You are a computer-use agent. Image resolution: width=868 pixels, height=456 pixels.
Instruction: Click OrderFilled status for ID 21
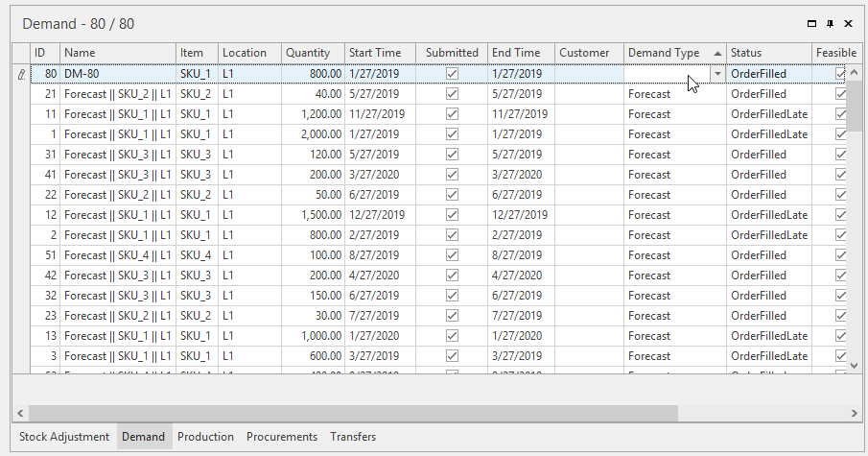(769, 94)
